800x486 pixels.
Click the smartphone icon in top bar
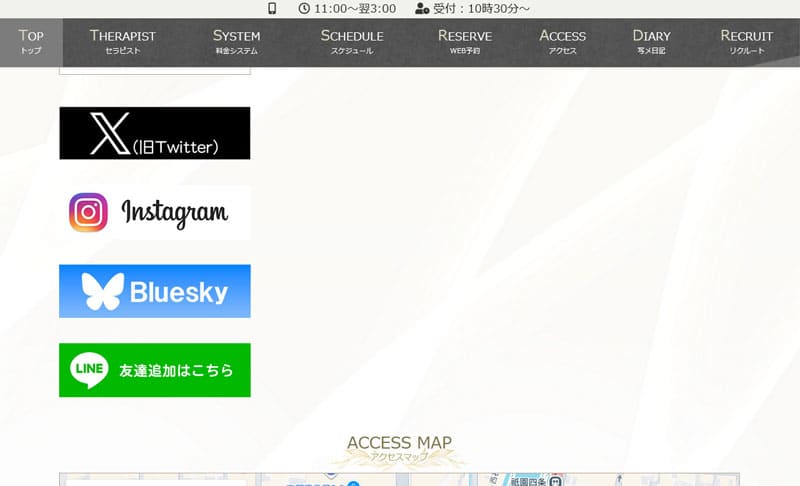[x=272, y=9]
